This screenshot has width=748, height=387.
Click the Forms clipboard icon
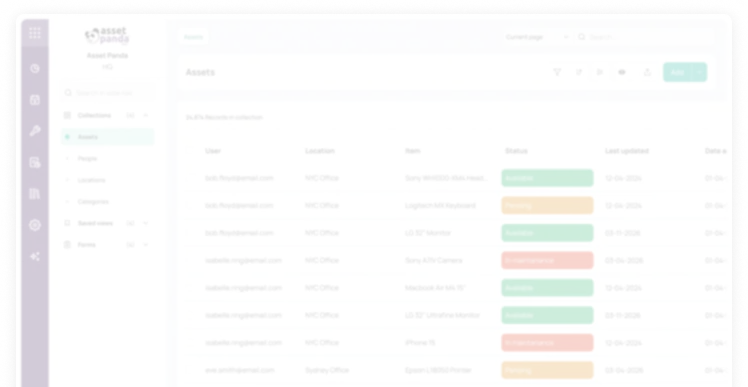pyautogui.click(x=67, y=245)
